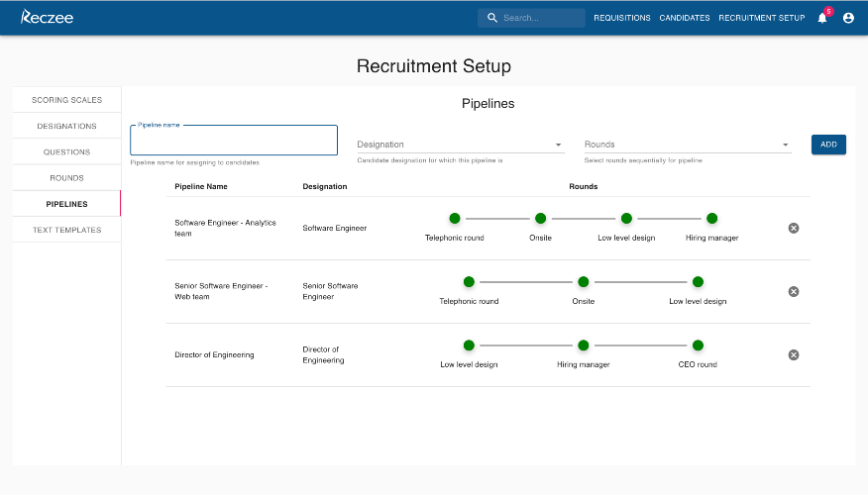Image resolution: width=868 pixels, height=495 pixels.
Task: Delete the Director of Engineering pipeline
Action: [x=794, y=355]
